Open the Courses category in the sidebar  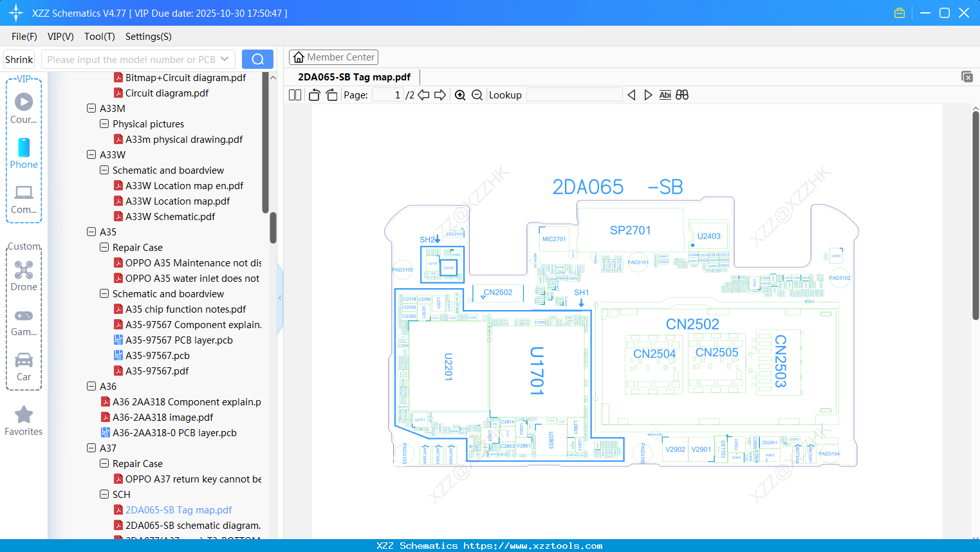24,108
